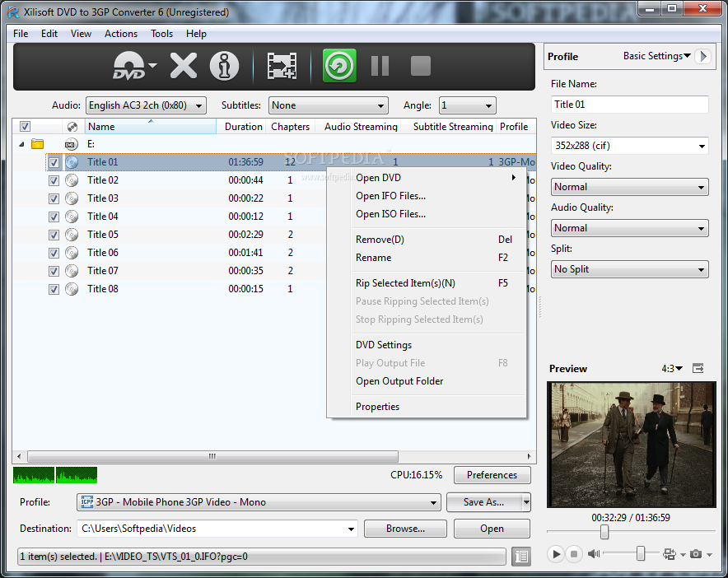The height and width of the screenshot is (578, 728).
Task: Click the File Name input field
Action: pyautogui.click(x=629, y=105)
